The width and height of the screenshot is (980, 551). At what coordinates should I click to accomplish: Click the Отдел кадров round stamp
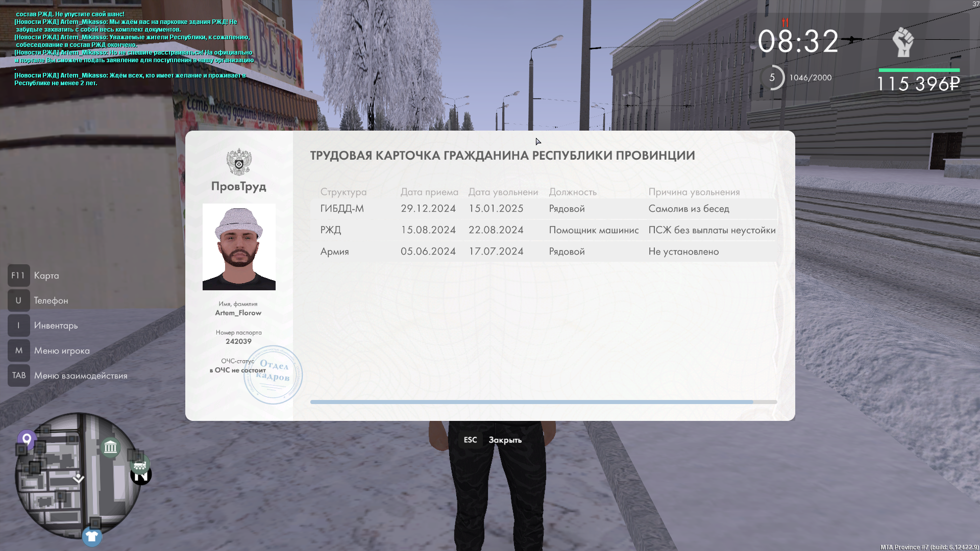[x=273, y=375]
